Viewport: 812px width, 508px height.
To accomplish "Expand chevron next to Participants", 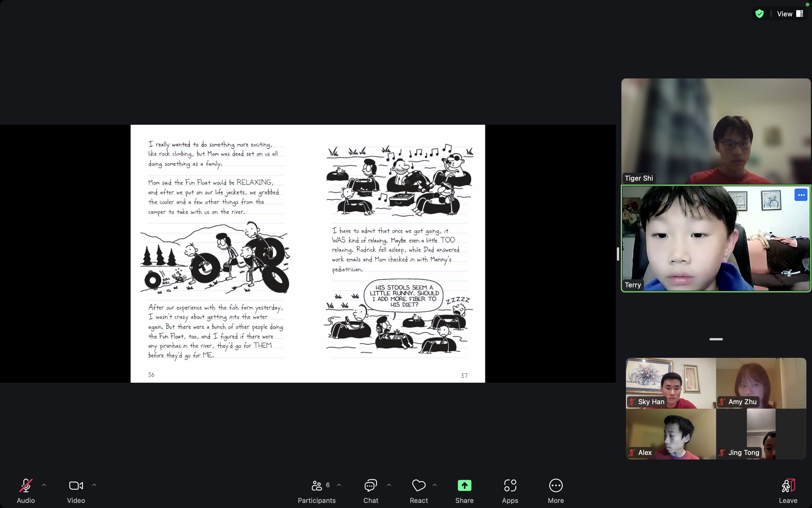I will (x=339, y=485).
